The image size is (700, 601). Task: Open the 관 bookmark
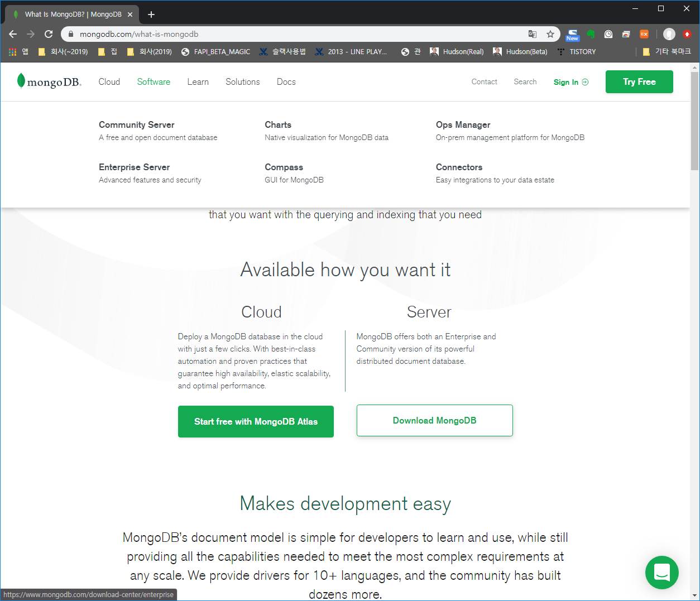click(x=411, y=52)
